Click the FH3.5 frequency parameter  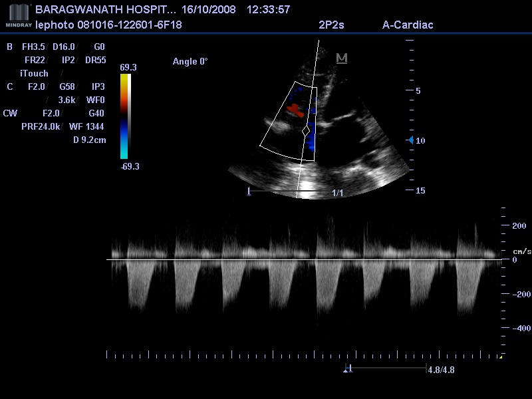(x=33, y=47)
